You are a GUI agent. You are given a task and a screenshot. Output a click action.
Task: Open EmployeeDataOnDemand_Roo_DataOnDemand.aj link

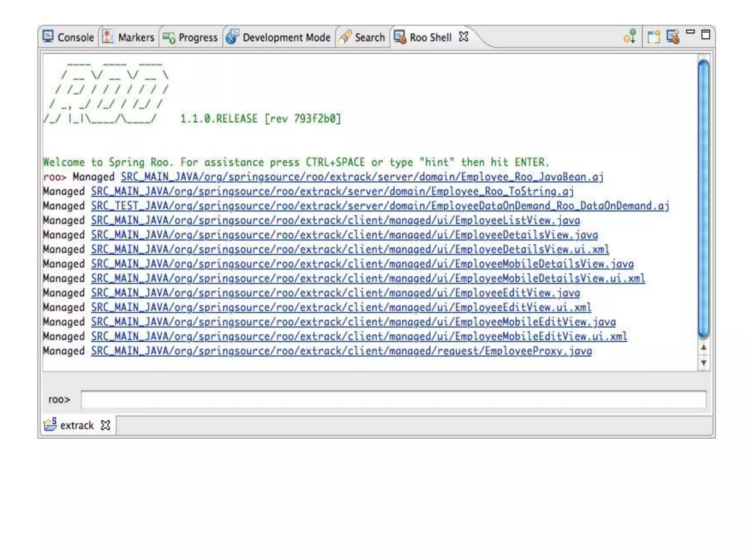pos(380,206)
